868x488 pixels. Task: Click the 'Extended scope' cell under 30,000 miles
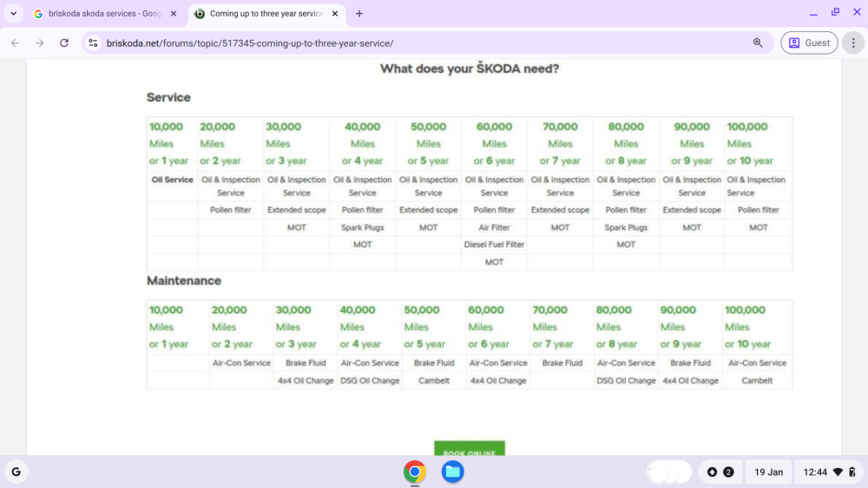[x=297, y=210]
